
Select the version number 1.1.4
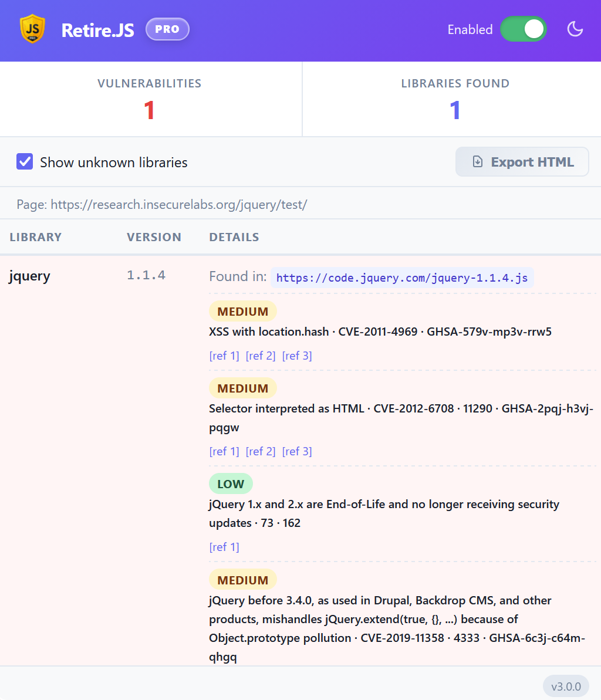pyautogui.click(x=146, y=275)
